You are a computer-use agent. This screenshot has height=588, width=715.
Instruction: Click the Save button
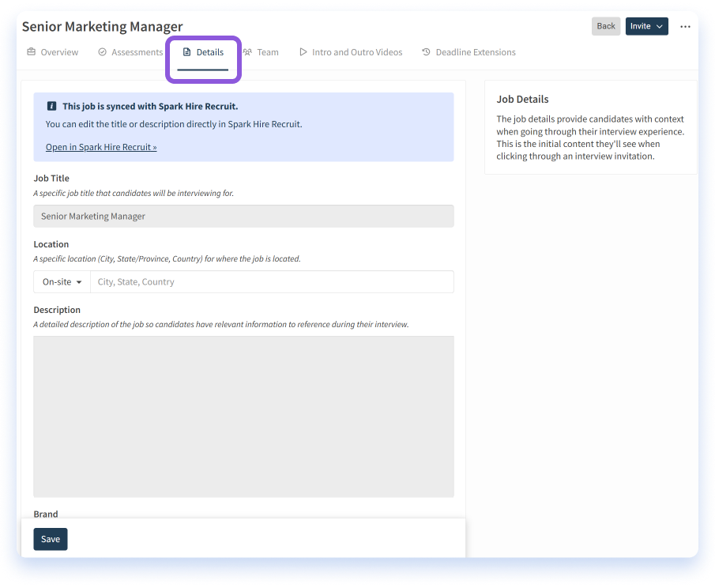(50, 539)
